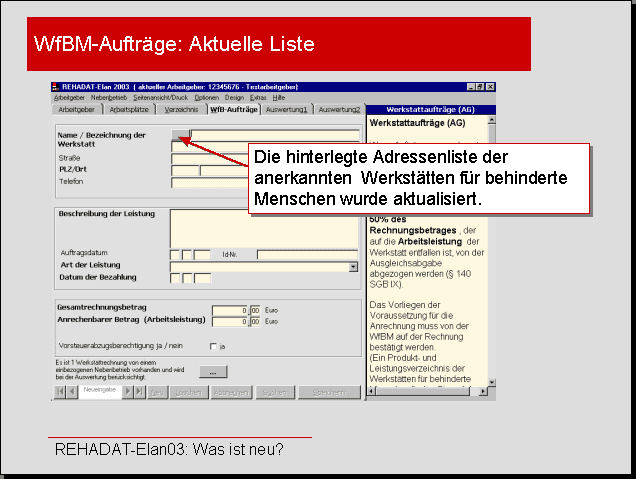This screenshot has height=479, width=636.
Task: Switch to the Arbeitsplätze tab
Action: (130, 109)
